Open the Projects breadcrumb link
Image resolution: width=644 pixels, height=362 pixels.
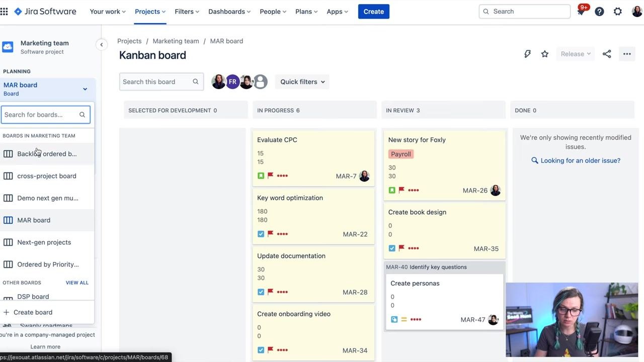[x=129, y=41]
